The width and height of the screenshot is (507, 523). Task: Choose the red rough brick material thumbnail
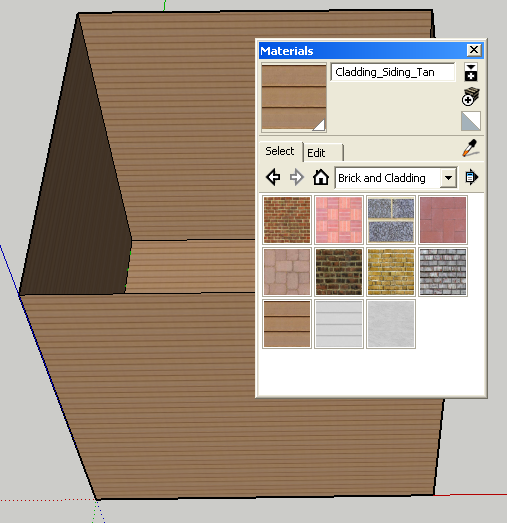coord(287,220)
